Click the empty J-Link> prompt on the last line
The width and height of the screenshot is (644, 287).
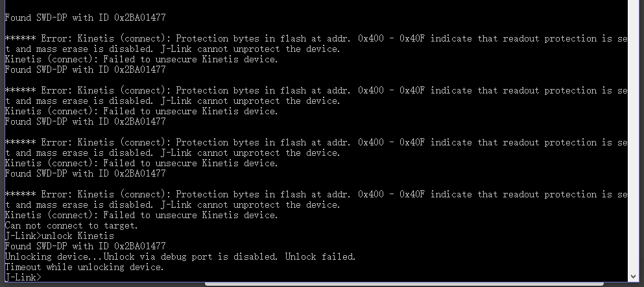[23, 277]
